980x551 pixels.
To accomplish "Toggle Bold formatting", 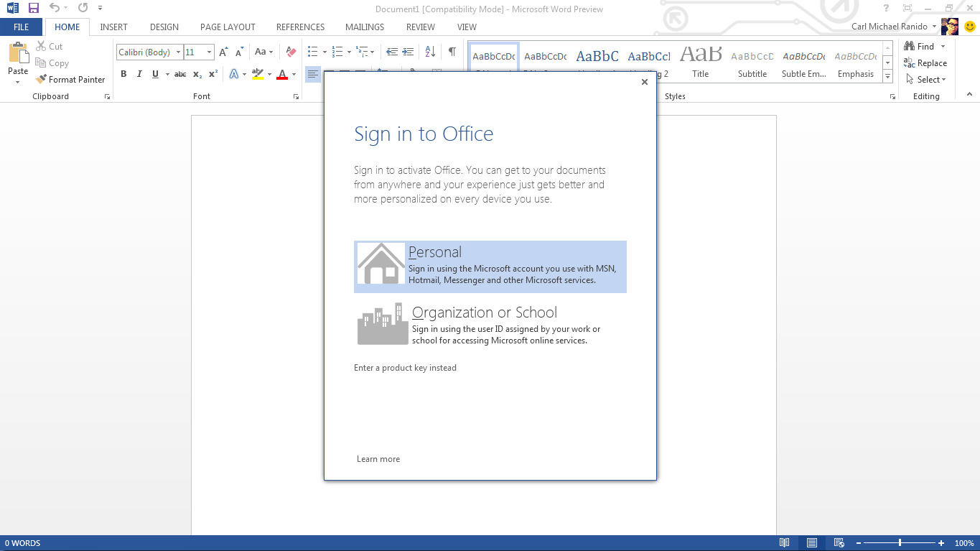I will pyautogui.click(x=123, y=74).
